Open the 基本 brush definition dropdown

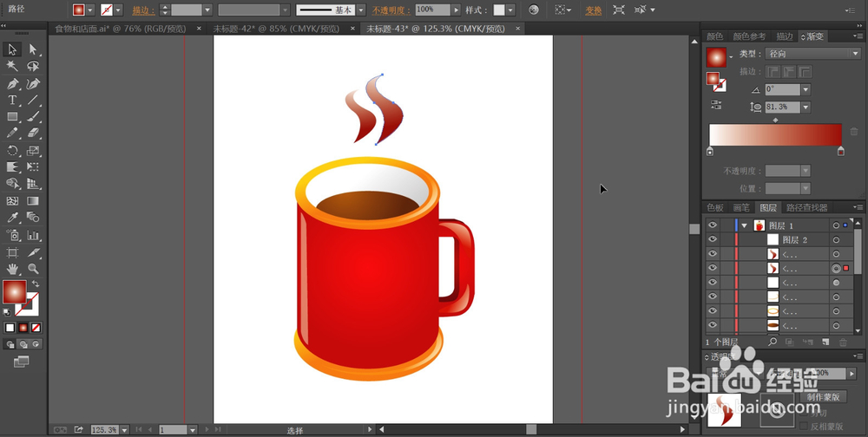tap(361, 10)
